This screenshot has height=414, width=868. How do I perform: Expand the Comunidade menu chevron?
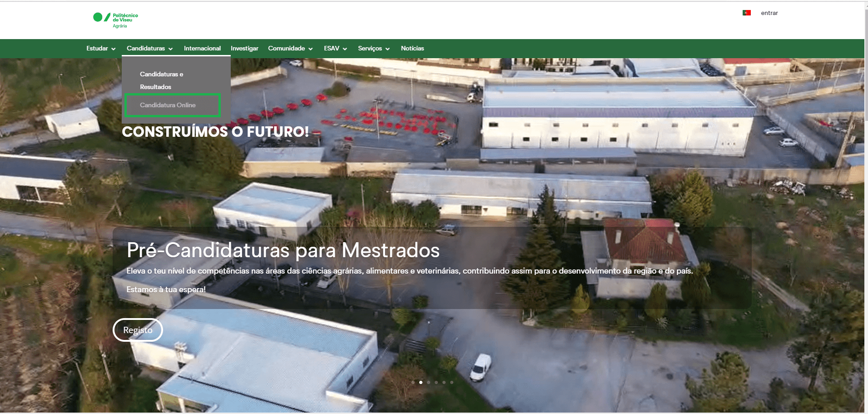(310, 49)
